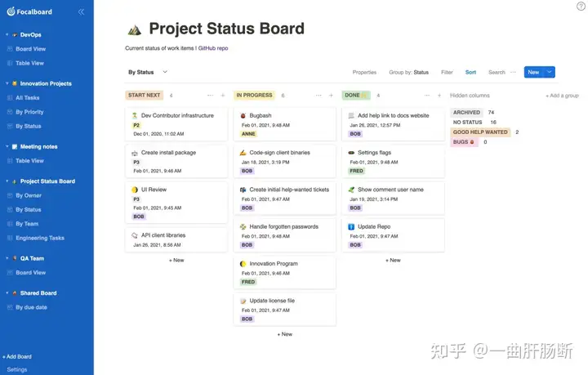Open sidebar Settings

17,369
